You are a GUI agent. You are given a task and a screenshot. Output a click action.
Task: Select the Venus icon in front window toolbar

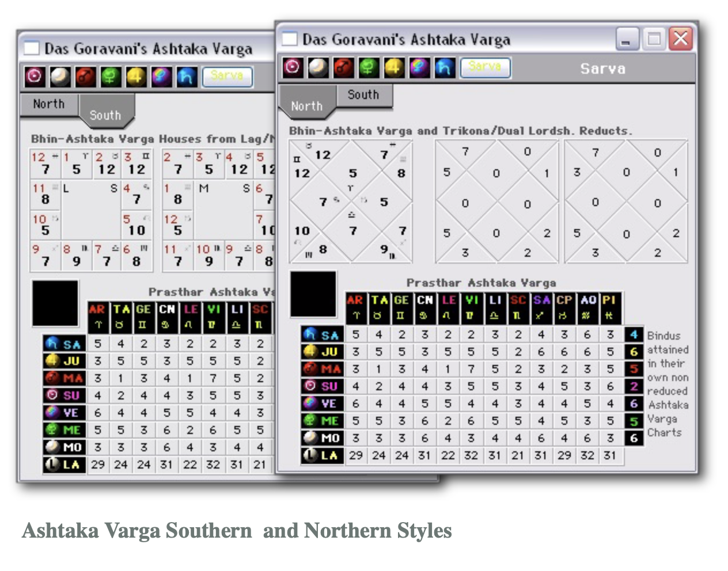419,67
